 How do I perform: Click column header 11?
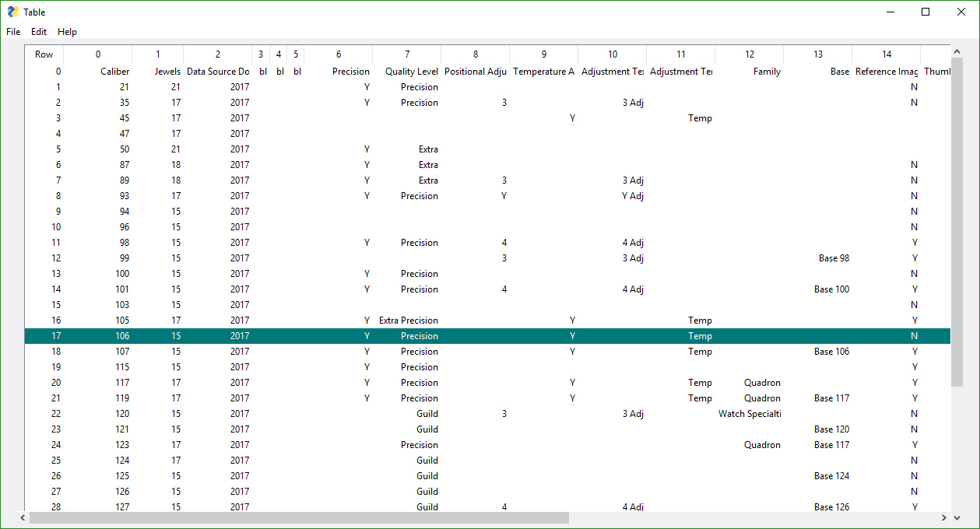(681, 54)
